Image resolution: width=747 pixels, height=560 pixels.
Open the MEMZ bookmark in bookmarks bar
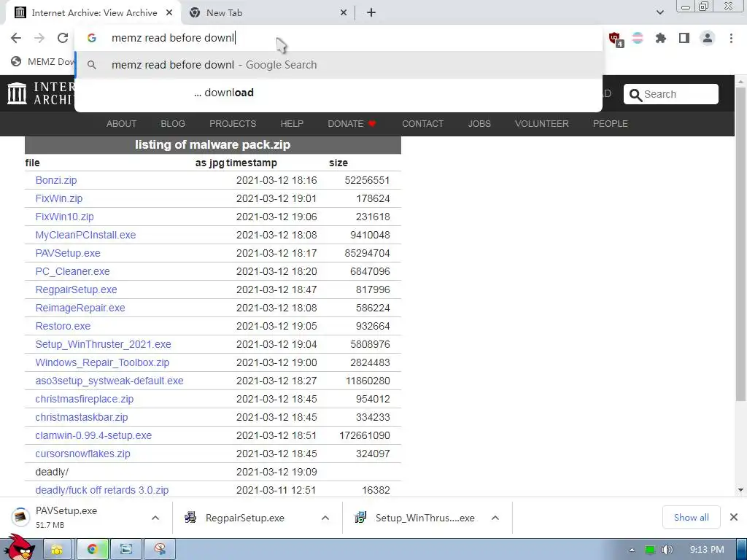43,61
